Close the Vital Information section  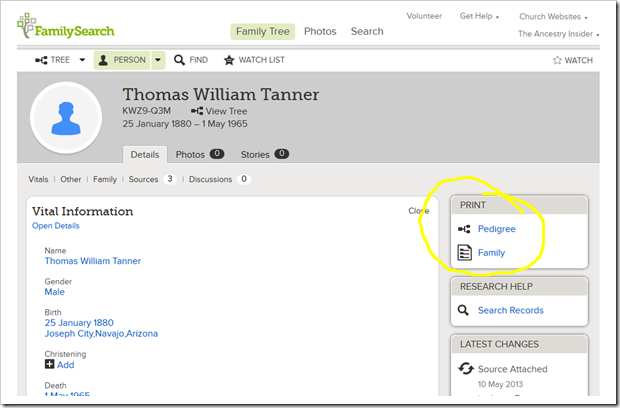tap(419, 211)
